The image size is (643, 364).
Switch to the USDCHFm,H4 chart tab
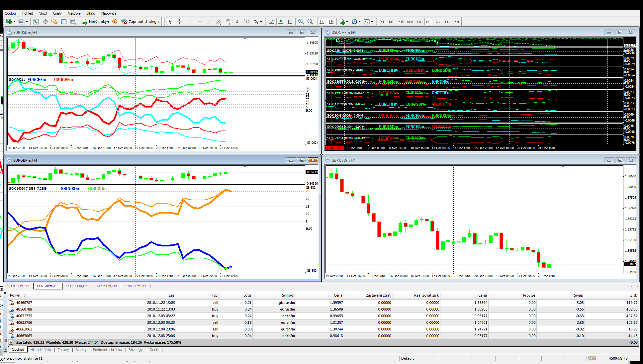pyautogui.click(x=76, y=286)
